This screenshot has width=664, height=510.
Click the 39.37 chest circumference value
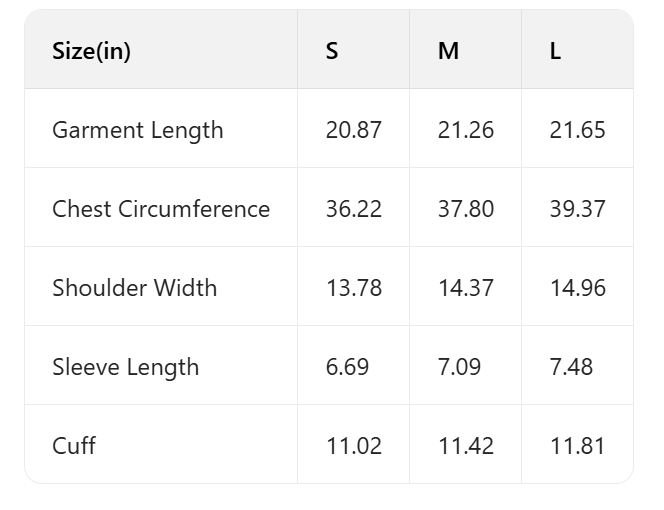coord(577,209)
